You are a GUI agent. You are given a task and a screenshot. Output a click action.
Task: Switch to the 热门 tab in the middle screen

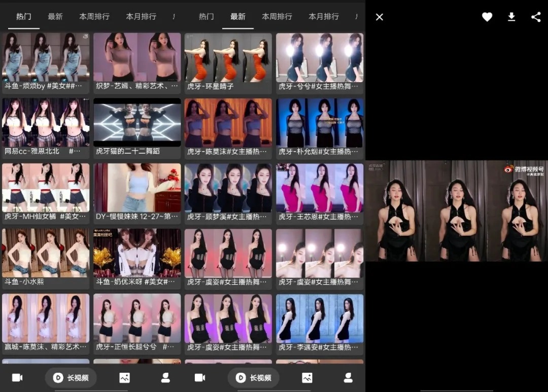[x=207, y=17]
